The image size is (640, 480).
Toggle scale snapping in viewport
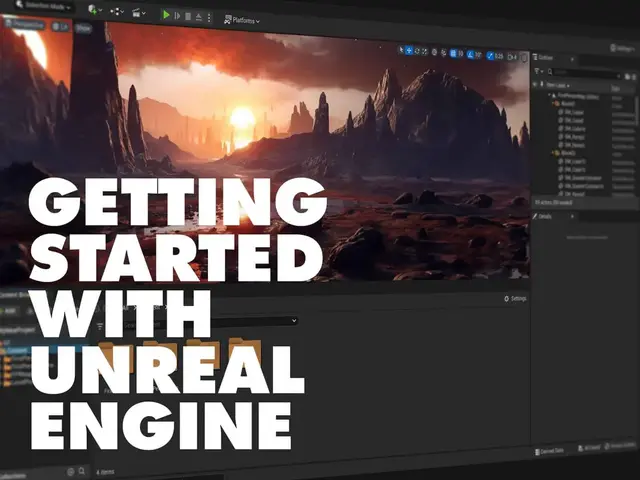coord(490,56)
